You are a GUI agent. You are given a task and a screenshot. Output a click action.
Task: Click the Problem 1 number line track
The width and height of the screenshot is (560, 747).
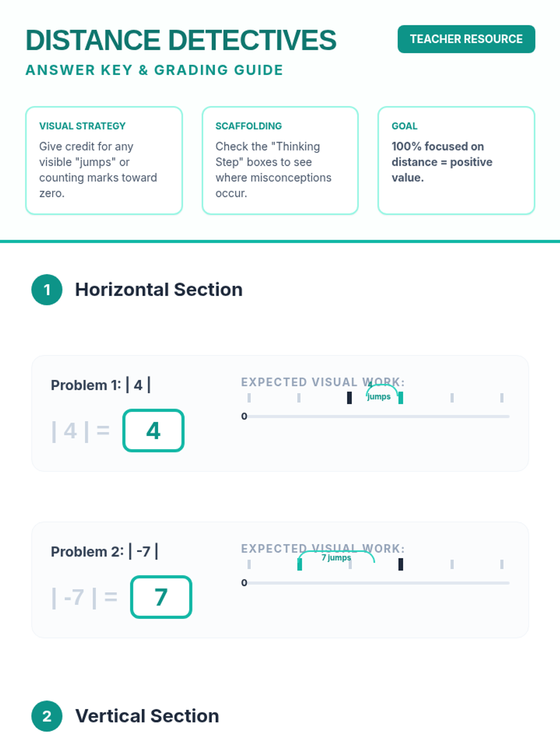pos(378,416)
